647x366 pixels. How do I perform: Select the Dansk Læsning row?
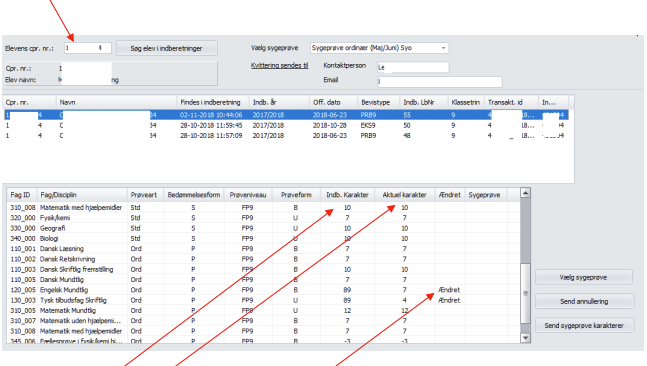pos(263,248)
